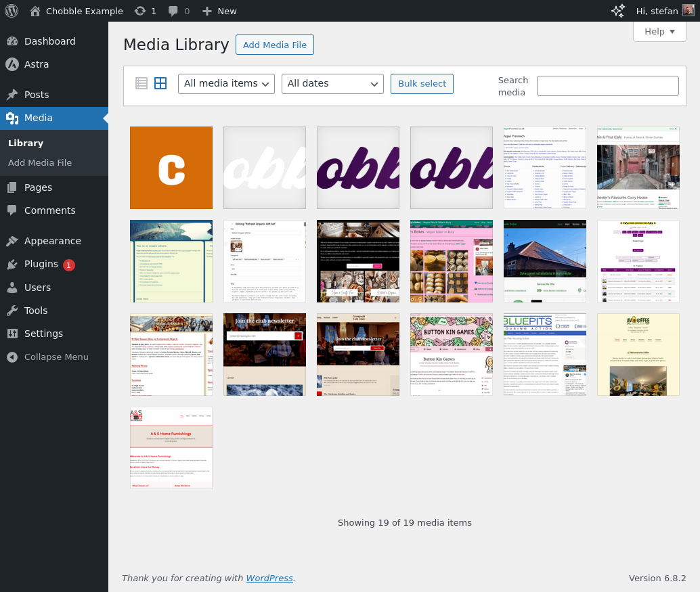Follow the WordPress footer link
700x592 pixels.
pos(269,578)
